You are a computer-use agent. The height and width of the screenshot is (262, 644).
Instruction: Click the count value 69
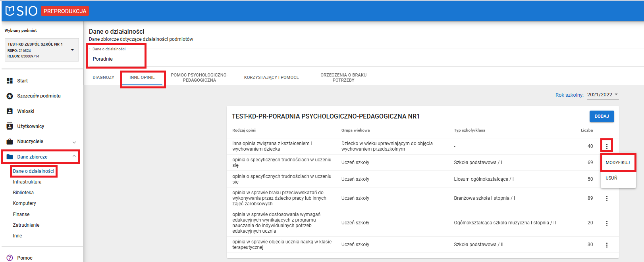pos(590,163)
